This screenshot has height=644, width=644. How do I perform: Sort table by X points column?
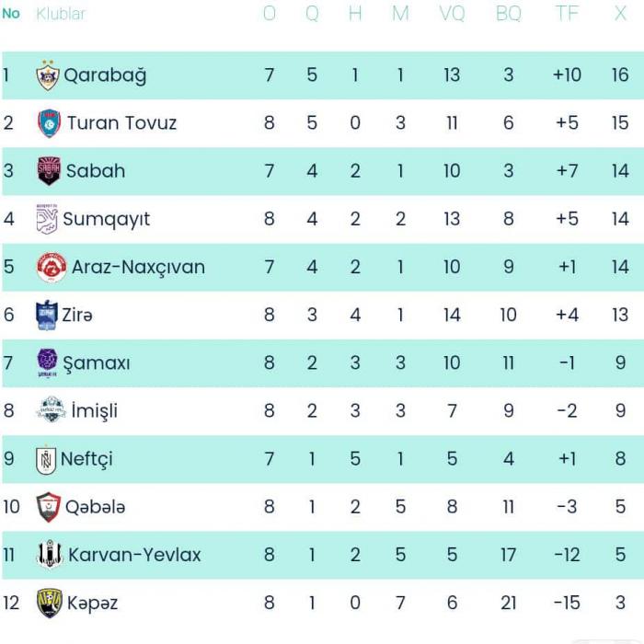click(x=620, y=14)
